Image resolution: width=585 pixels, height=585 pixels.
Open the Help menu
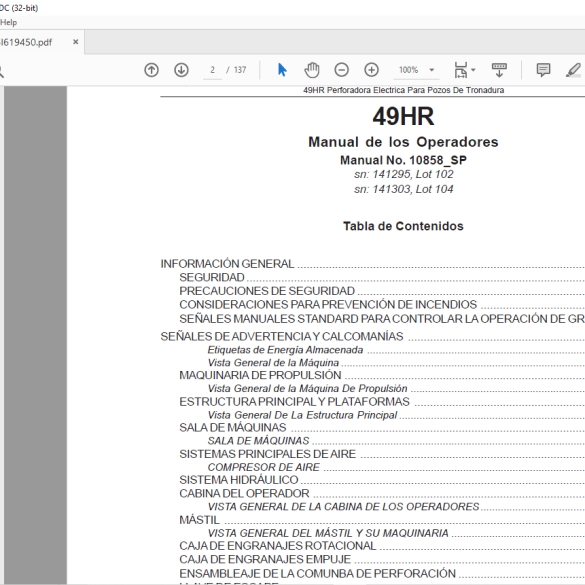8,22
